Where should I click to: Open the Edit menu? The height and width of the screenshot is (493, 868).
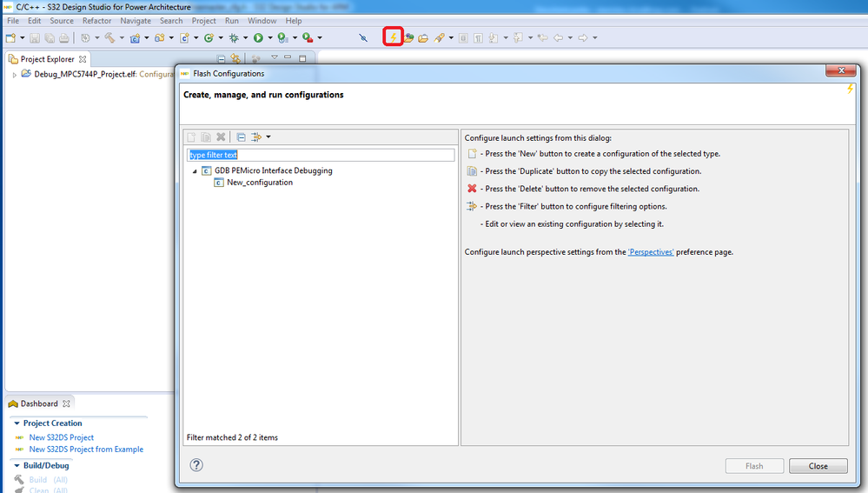click(35, 21)
